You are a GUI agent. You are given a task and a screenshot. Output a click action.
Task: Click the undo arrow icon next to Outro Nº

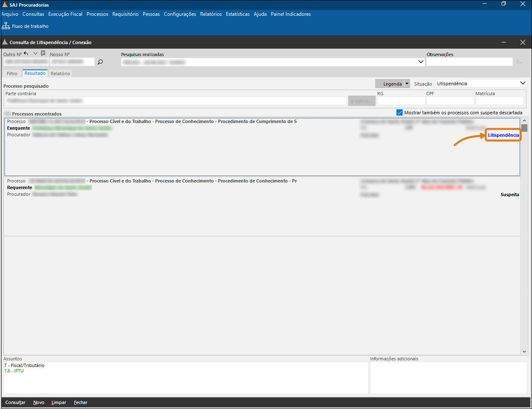[26, 54]
